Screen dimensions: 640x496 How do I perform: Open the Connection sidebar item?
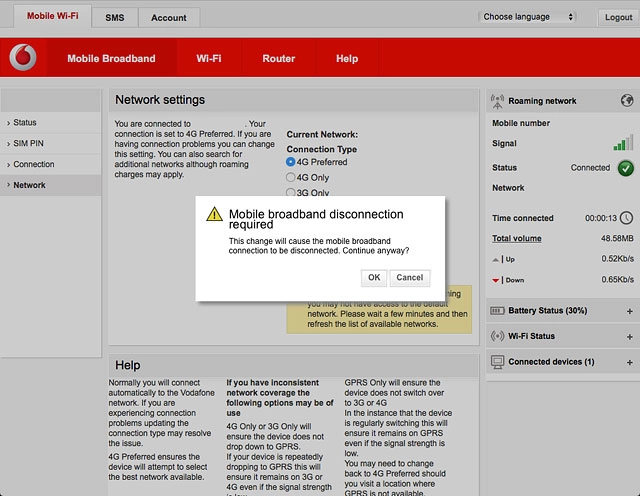coord(51,164)
